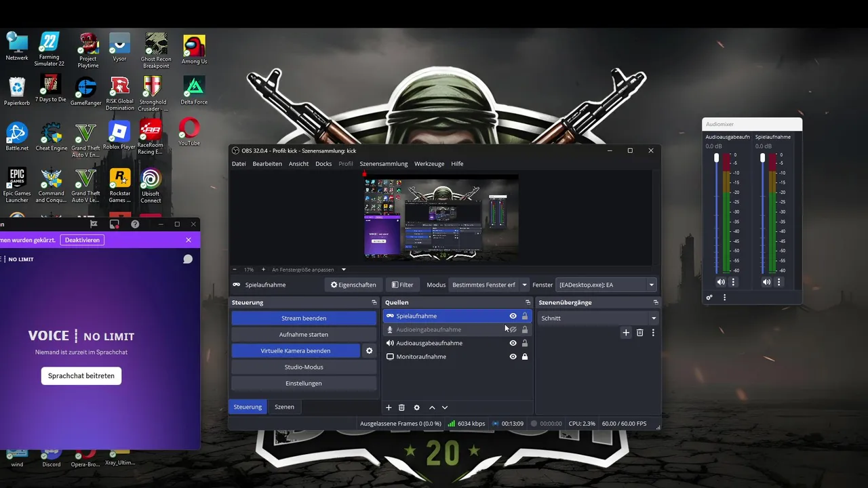
Task: Toggle visibility of Audioausgabeaufnahme source
Action: [513, 343]
